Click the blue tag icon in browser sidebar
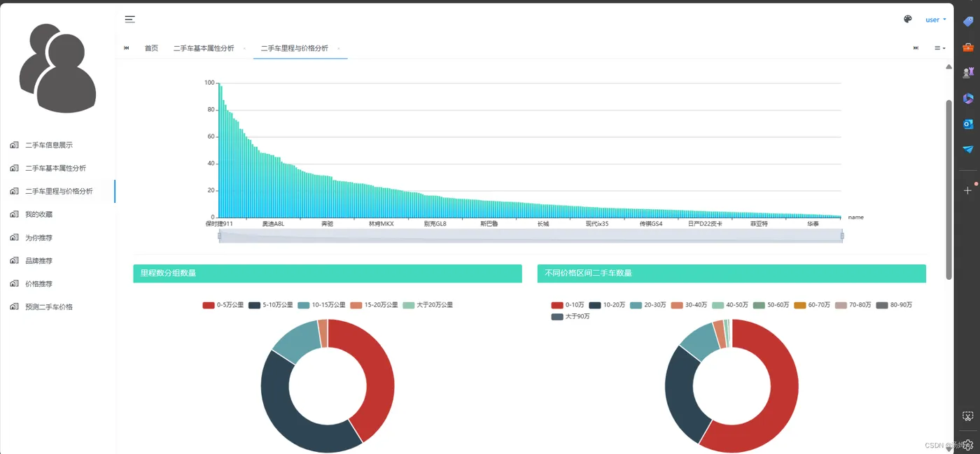Image resolution: width=980 pixels, height=454 pixels. click(968, 22)
